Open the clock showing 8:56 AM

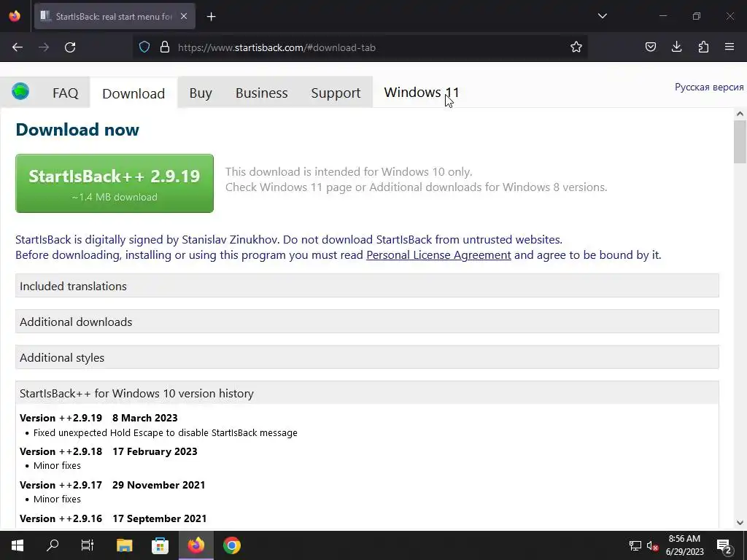[684, 545]
